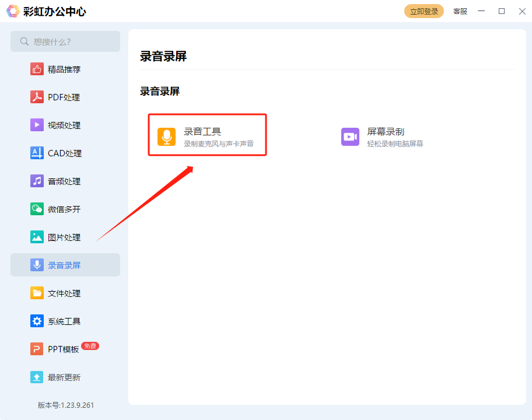
Task: Click the smaller 录音录屏 section heading
Action: (x=160, y=91)
